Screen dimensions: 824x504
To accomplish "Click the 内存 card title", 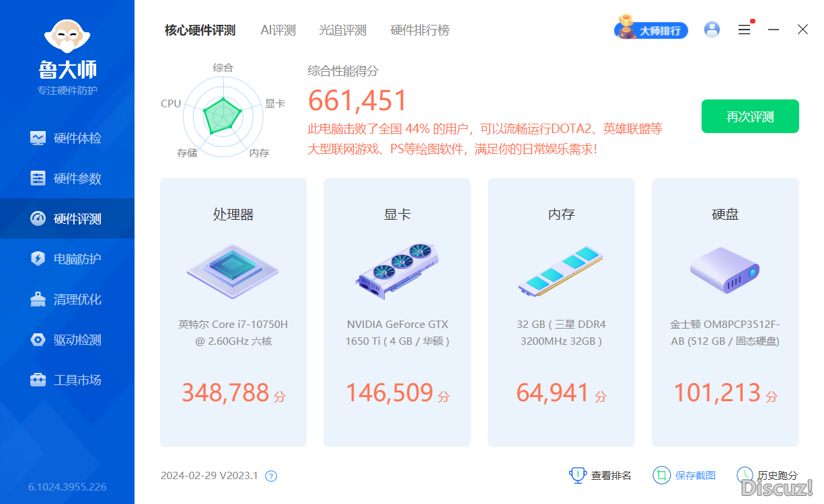I will tap(562, 214).
